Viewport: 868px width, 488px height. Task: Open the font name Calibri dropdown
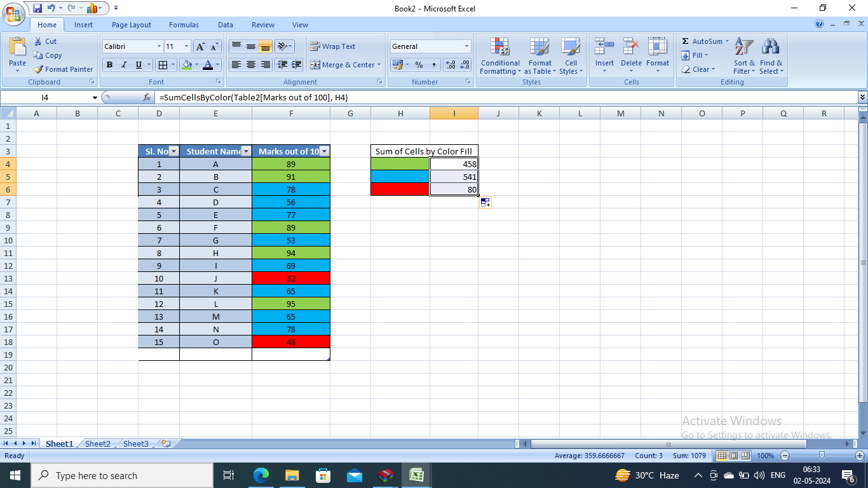(x=159, y=46)
